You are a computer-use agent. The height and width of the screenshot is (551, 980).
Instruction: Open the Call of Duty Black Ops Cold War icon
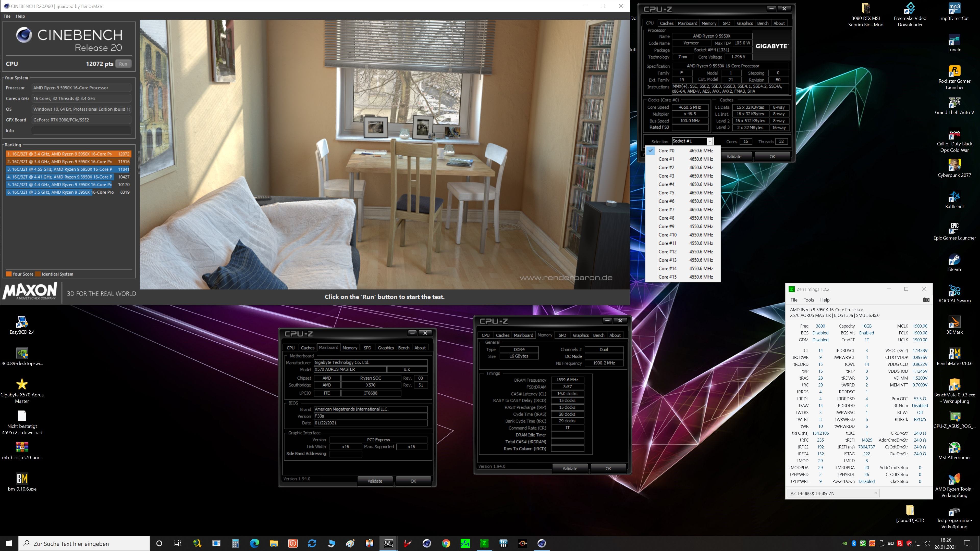pyautogui.click(x=954, y=141)
